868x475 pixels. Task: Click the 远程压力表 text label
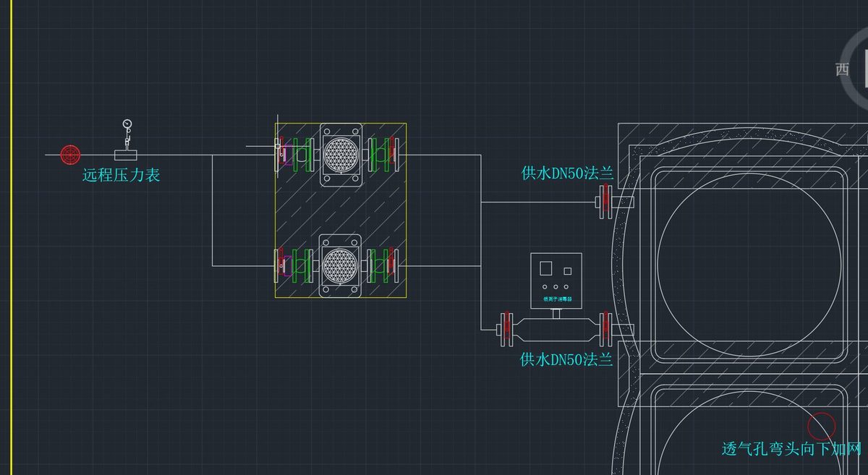[x=121, y=174]
